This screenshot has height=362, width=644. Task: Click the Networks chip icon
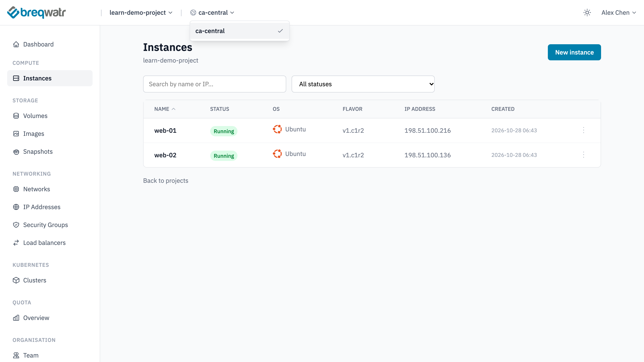point(16,189)
